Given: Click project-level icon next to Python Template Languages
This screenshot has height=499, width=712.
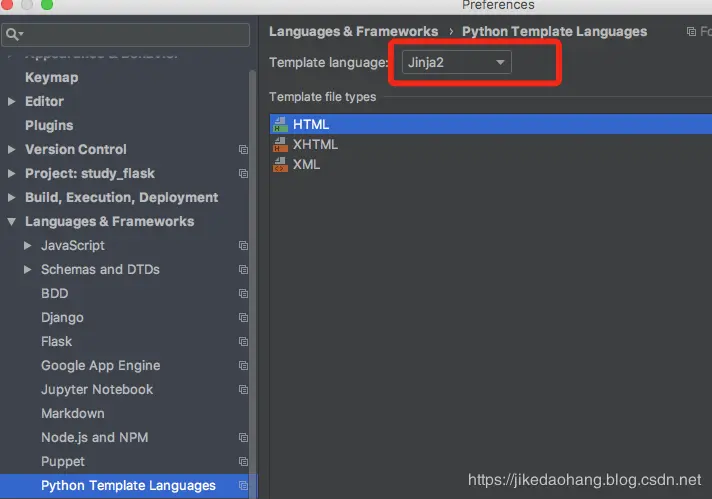Looking at the screenshot, I should click(243, 486).
